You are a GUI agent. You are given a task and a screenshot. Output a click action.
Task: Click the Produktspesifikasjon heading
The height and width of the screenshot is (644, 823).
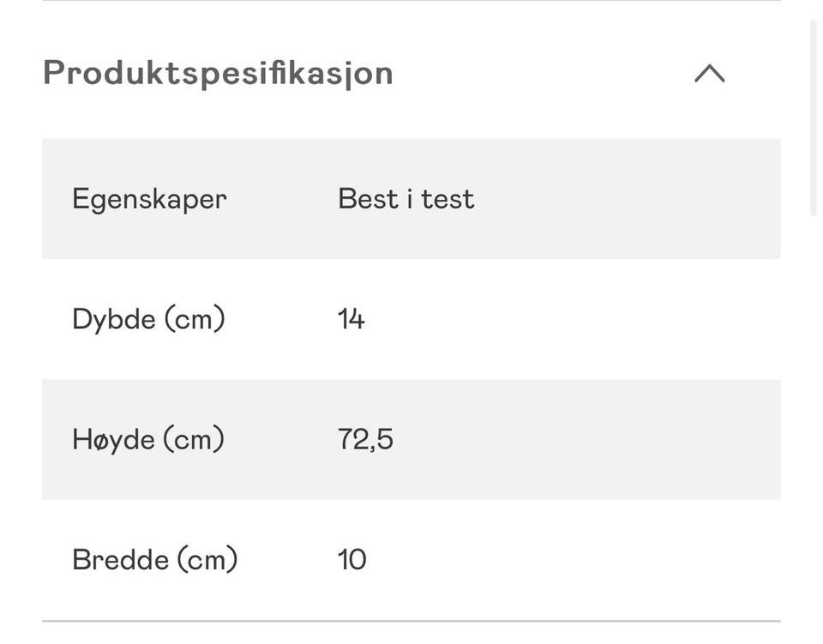(218, 73)
